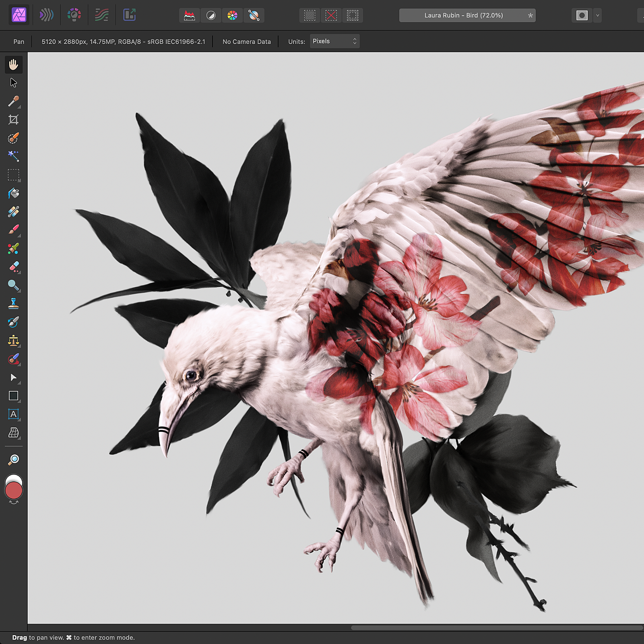Select the Erase Brush tool
Viewport: 644px width, 644px height.
click(x=13, y=267)
